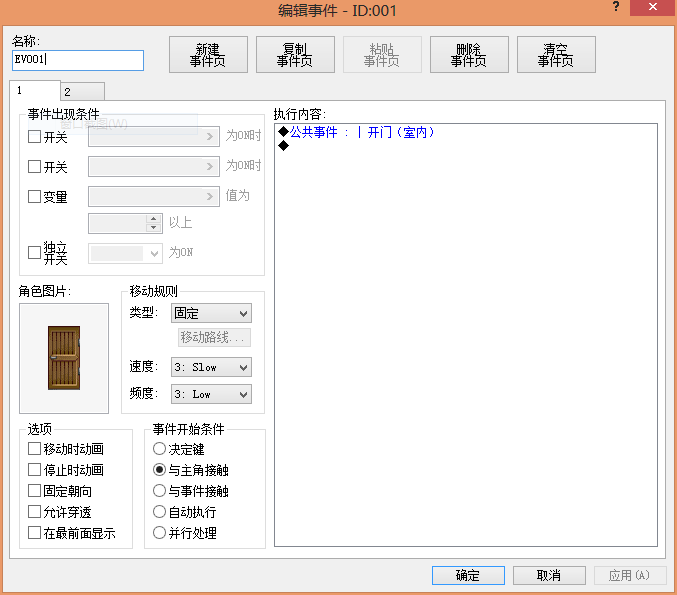Select the empty command line diamond
This screenshot has width=677, height=595.
284,146
